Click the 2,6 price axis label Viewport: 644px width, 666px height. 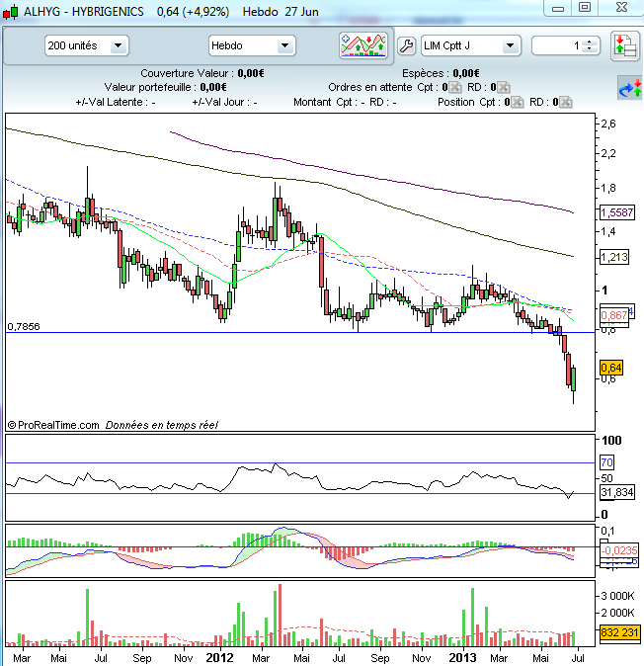coord(608,125)
